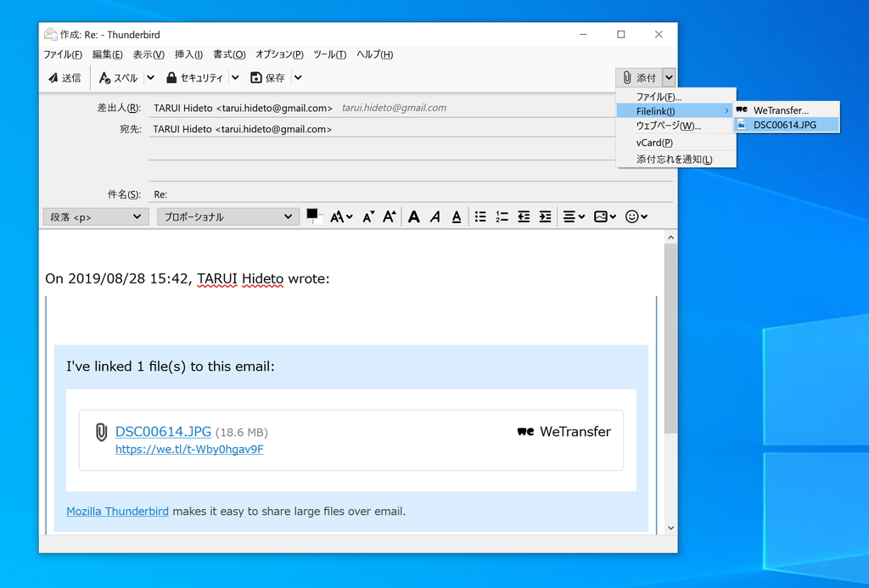
Task: Click the Save (保存) button
Action: 267,77
